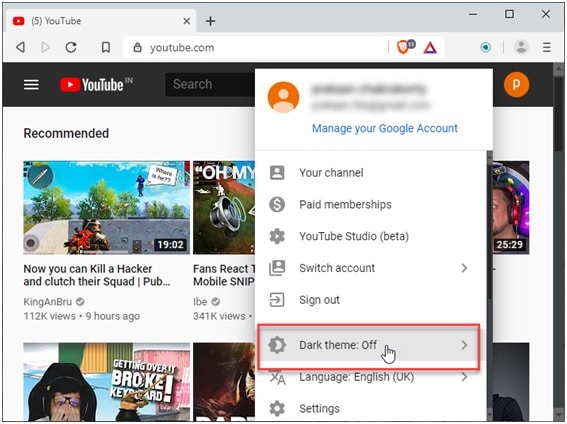Focus the YouTube Search box
The height and width of the screenshot is (424, 567).
[x=210, y=84]
